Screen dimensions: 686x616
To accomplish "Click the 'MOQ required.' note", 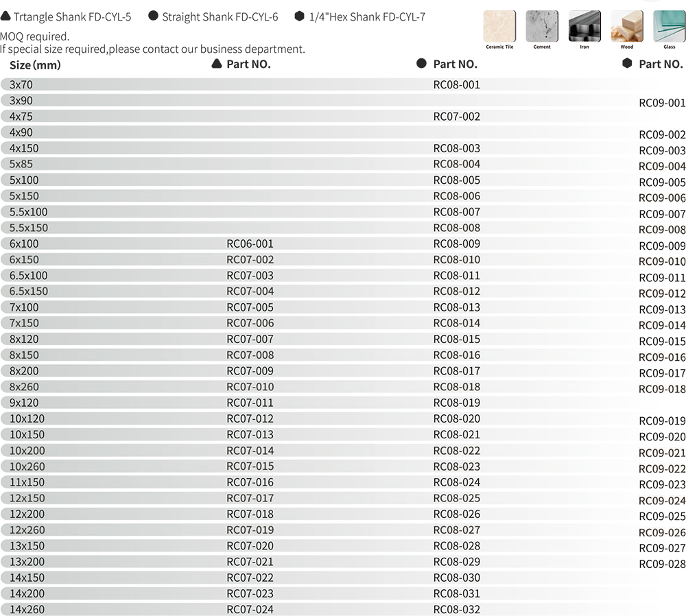I will pyautogui.click(x=34, y=36).
